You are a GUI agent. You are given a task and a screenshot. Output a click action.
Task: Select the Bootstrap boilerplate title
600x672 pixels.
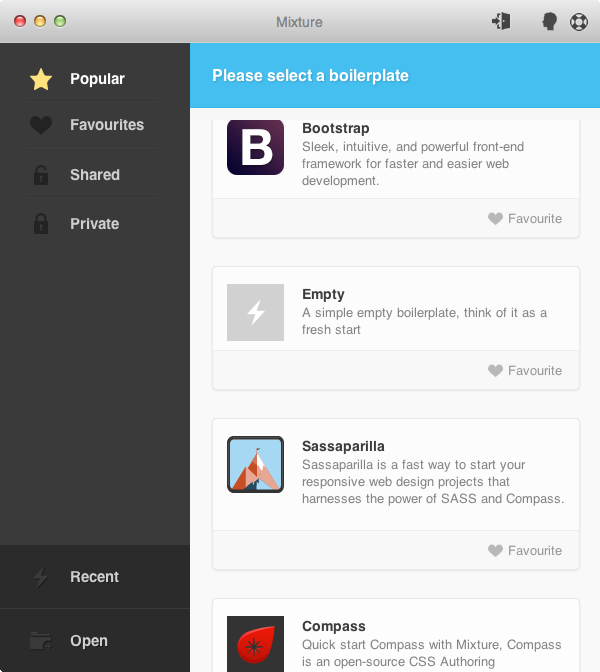(x=335, y=129)
